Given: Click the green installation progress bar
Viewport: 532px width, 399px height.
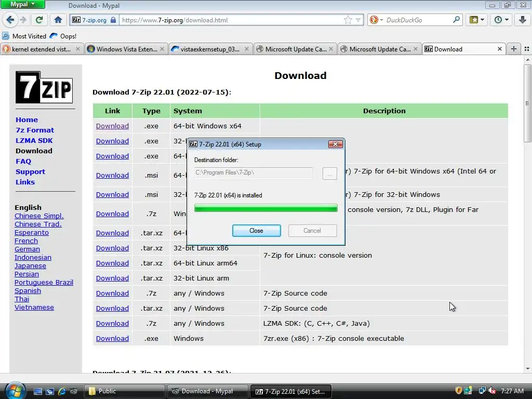Looking at the screenshot, I should (x=265, y=208).
